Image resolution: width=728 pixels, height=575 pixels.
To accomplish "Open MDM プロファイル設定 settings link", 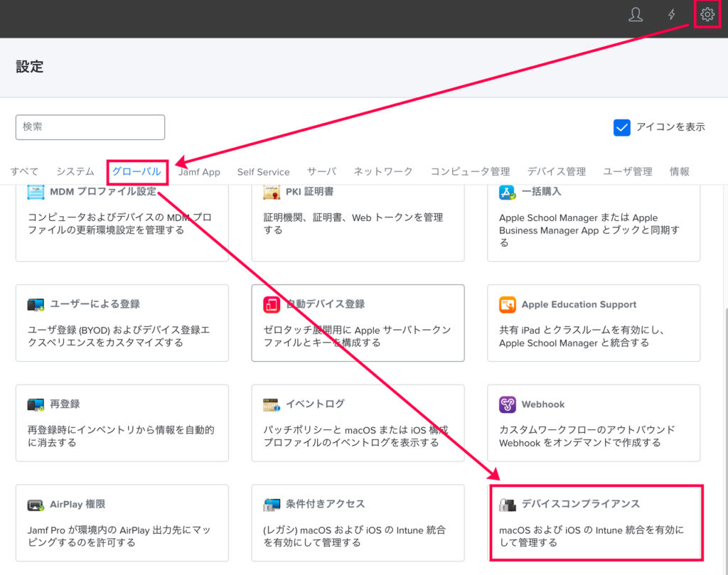I will tap(103, 192).
